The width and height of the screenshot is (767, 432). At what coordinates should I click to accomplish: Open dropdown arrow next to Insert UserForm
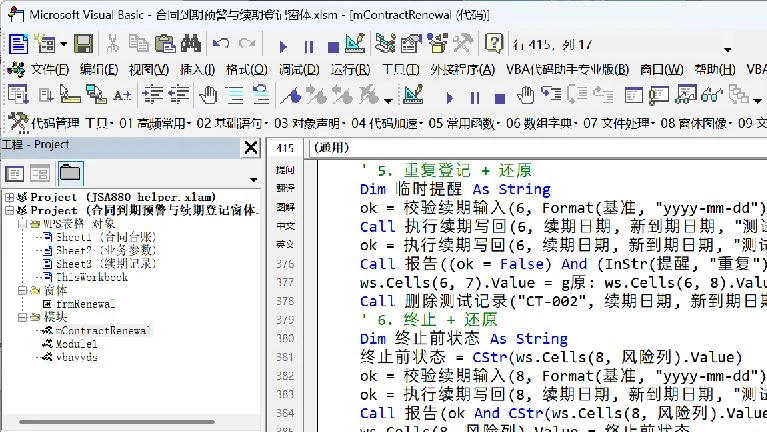coord(64,45)
